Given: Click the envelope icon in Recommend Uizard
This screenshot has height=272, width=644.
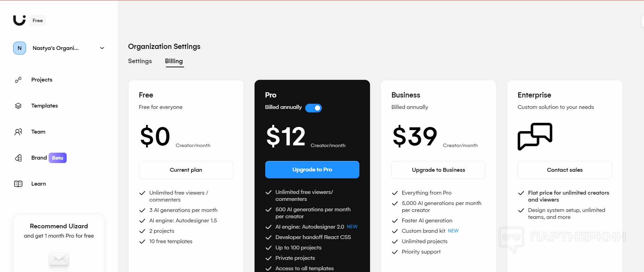Looking at the screenshot, I should pyautogui.click(x=59, y=258).
